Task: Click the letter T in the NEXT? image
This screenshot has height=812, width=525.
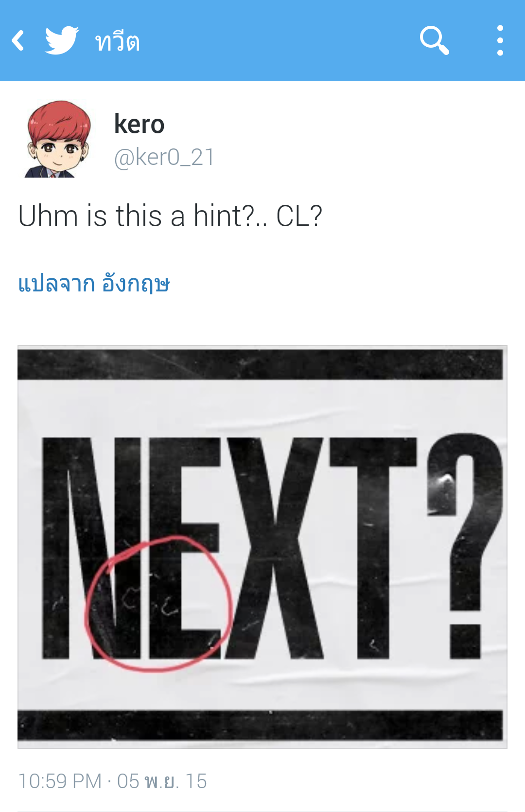Action: [x=373, y=548]
